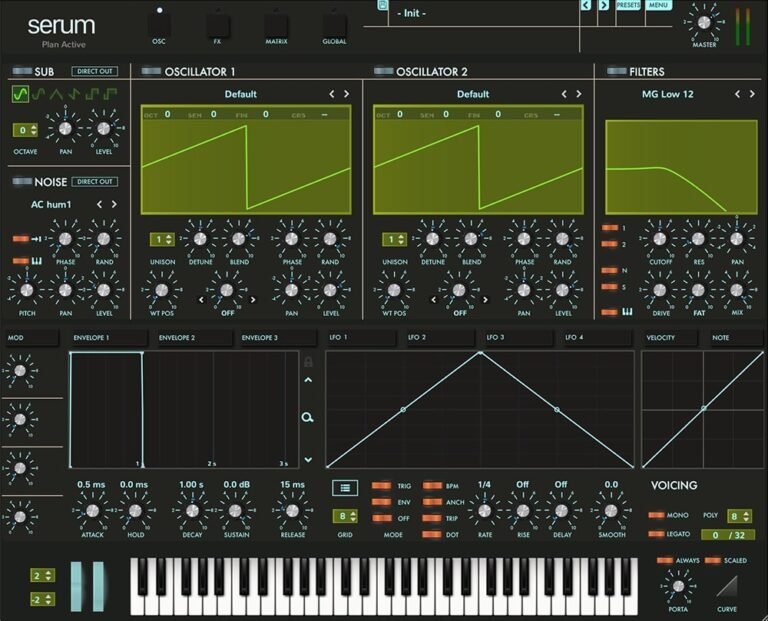Enable the SUB oscillator
This screenshot has height=621, width=768.
pos(22,72)
